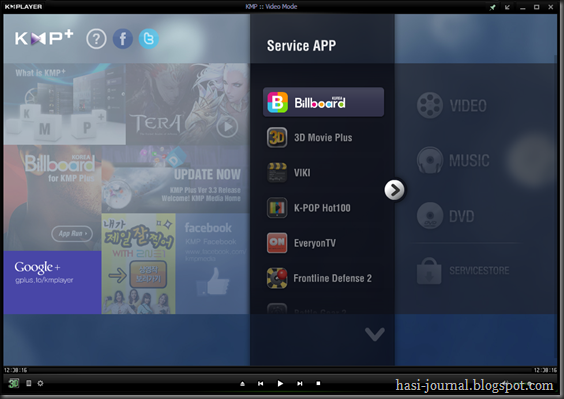Click the open file eject button
Screen dimensions: 564x399
tap(242, 384)
